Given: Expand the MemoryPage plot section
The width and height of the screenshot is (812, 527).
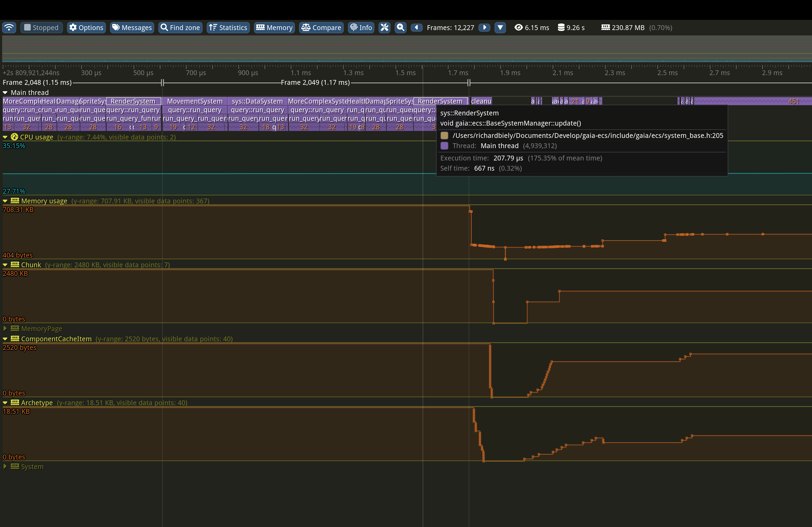Looking at the screenshot, I should tap(5, 329).
